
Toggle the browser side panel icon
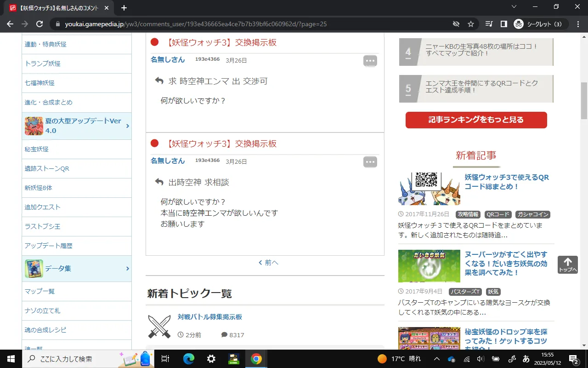tap(503, 24)
